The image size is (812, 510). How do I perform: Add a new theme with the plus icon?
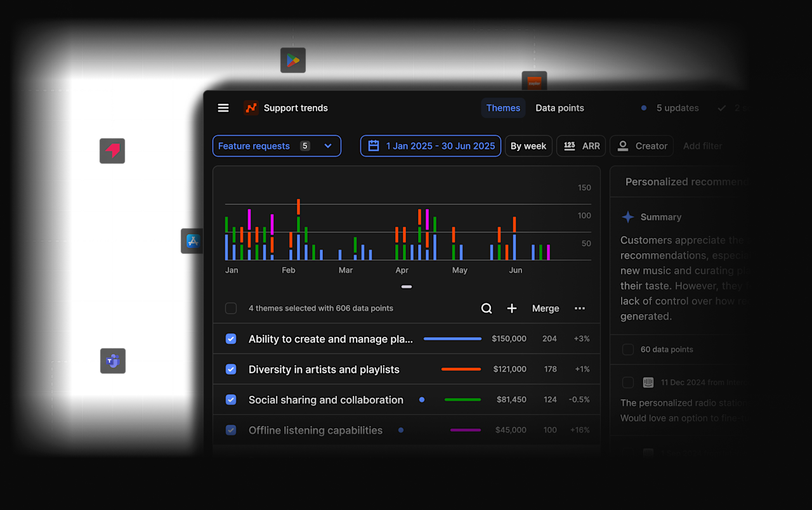pyautogui.click(x=512, y=308)
